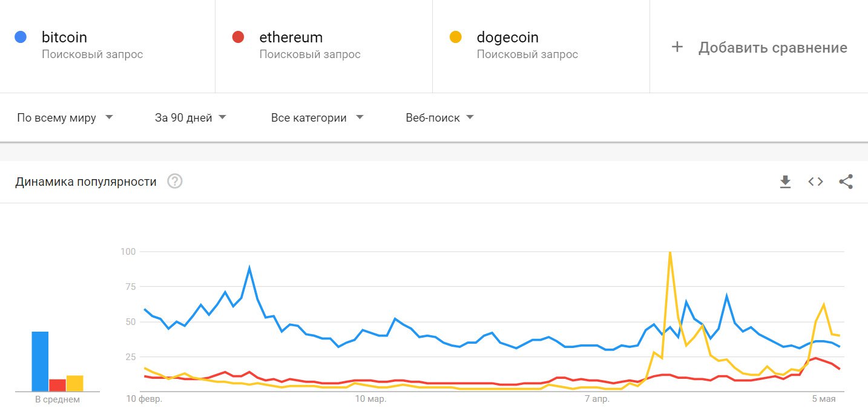The image size is (868, 420).
Task: Click the blue bitcoin average bar
Action: pyautogui.click(x=40, y=361)
